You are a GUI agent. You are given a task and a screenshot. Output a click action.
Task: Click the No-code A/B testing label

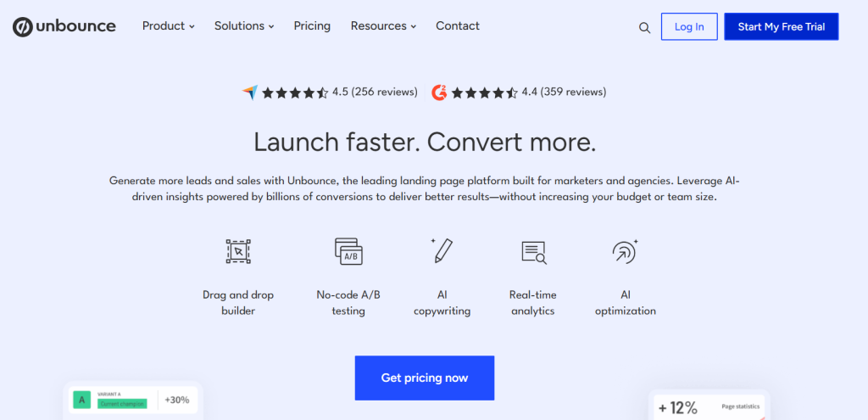tap(348, 303)
